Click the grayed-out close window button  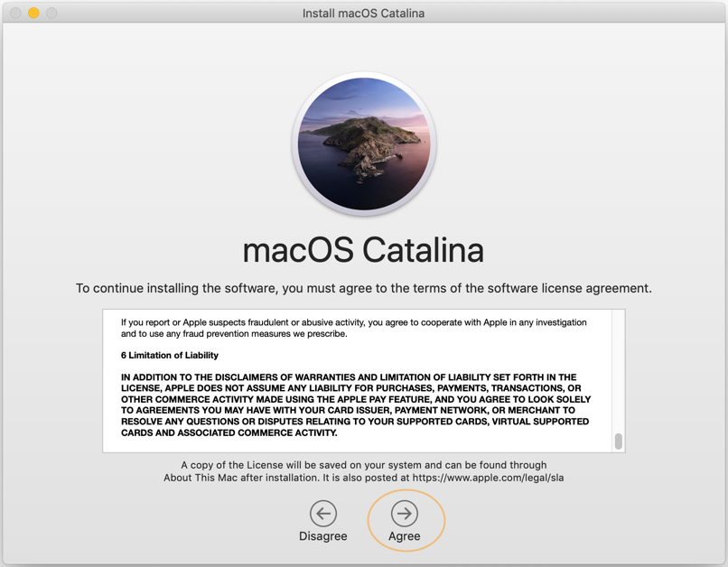[x=15, y=13]
